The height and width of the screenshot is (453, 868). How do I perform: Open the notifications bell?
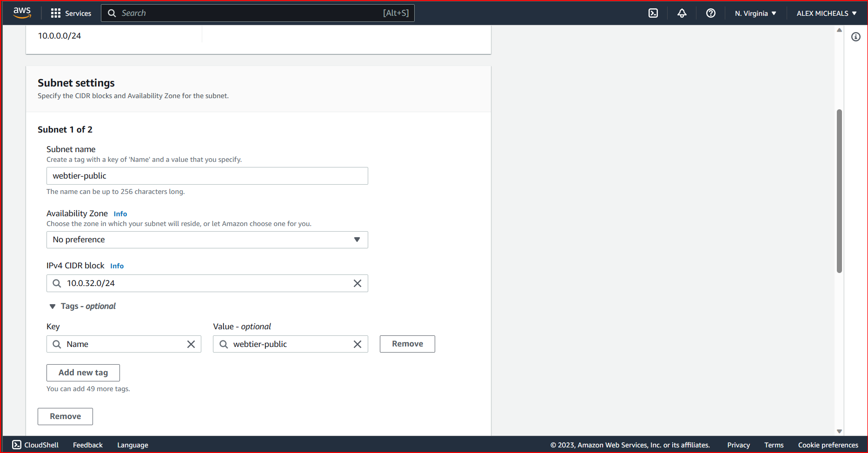682,13
